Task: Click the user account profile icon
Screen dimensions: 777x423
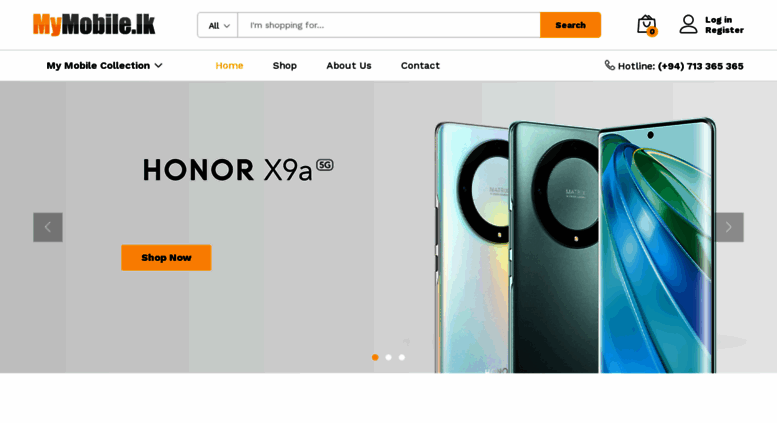Action: [688, 24]
